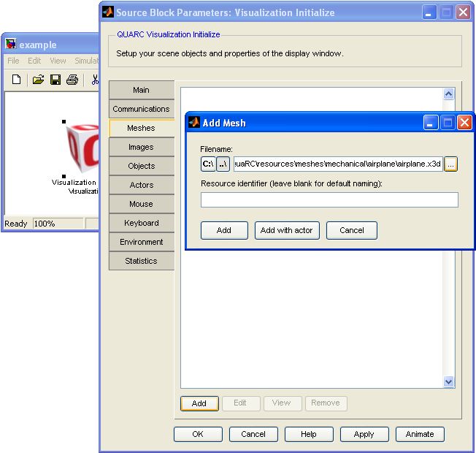
Task: Open the Edit menu
Action: (x=34, y=61)
